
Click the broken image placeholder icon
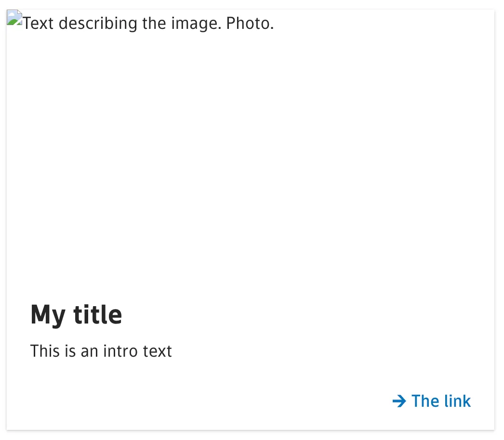click(14, 19)
